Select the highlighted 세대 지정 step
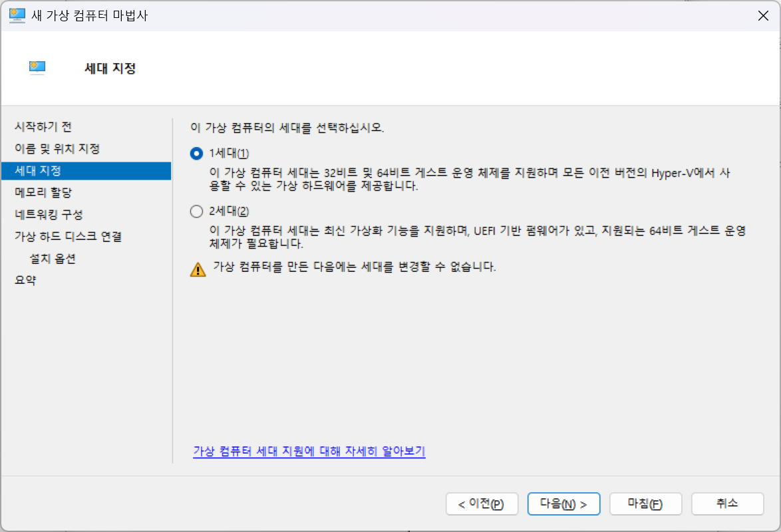 pos(86,171)
